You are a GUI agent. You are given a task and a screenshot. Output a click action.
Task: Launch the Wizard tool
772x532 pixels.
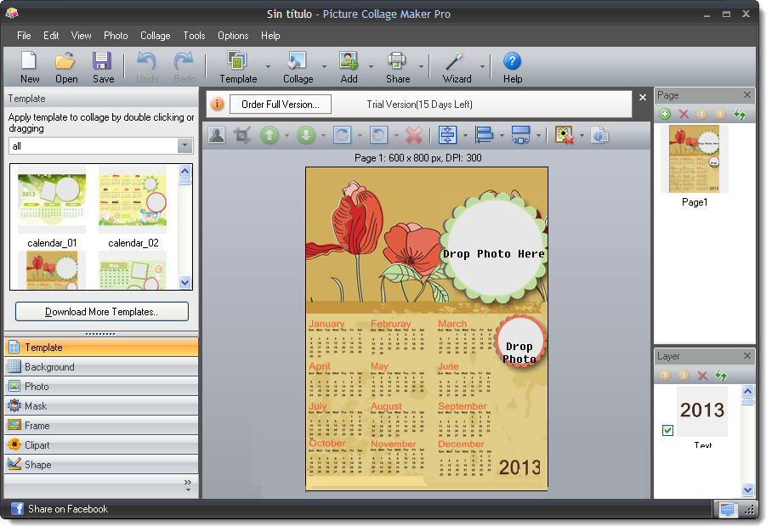coord(457,67)
